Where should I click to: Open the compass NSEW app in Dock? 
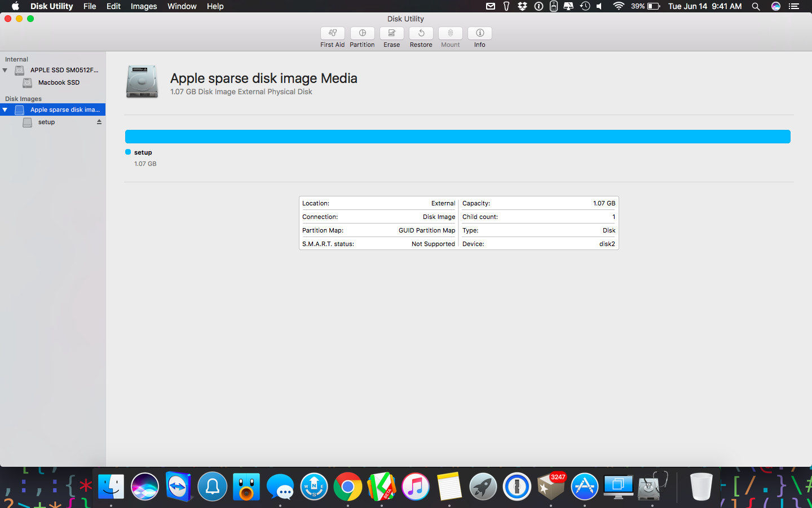pyautogui.click(x=314, y=487)
